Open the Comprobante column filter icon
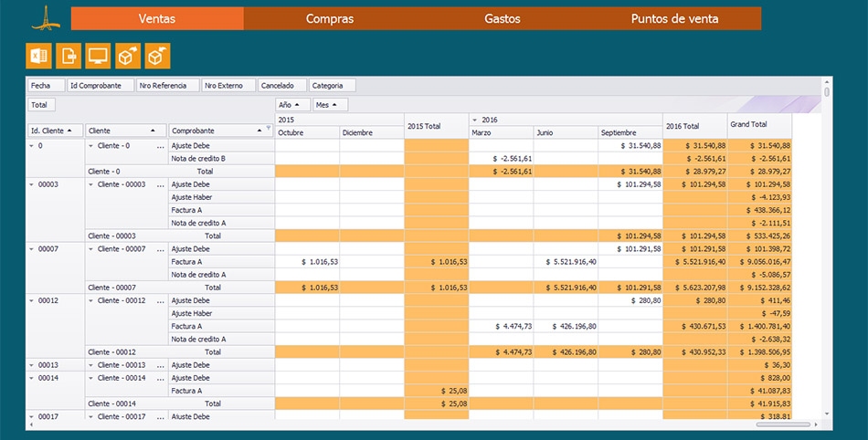This screenshot has height=440, width=868. pos(268,131)
